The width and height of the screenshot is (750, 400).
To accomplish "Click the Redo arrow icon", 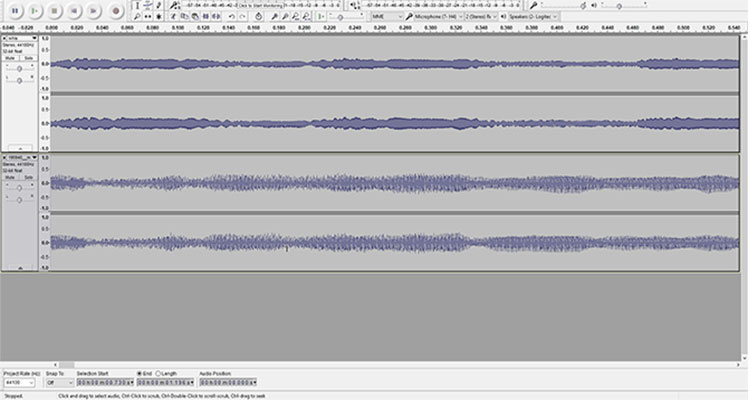I will [243, 16].
